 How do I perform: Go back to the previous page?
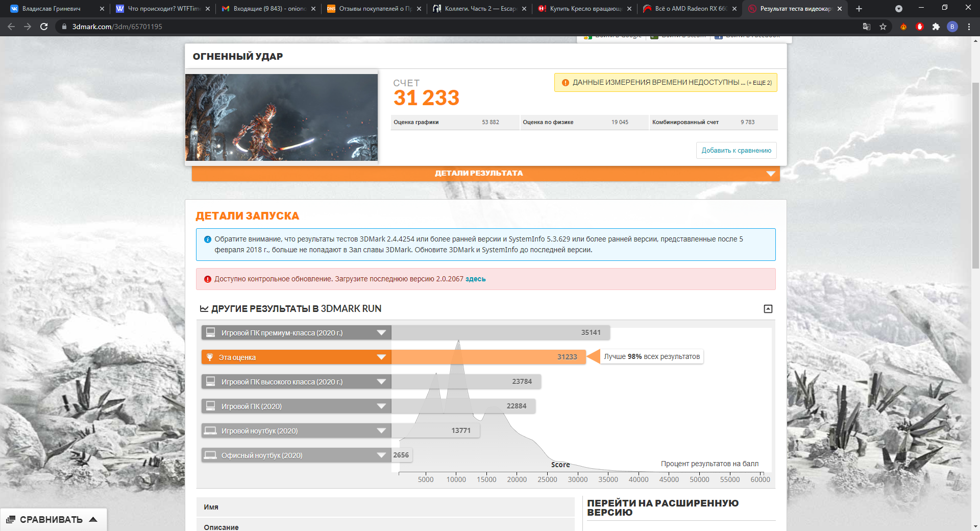pyautogui.click(x=11, y=27)
